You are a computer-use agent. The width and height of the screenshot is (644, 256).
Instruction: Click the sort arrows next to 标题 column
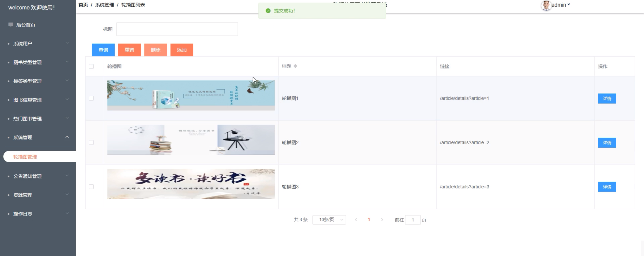295,66
